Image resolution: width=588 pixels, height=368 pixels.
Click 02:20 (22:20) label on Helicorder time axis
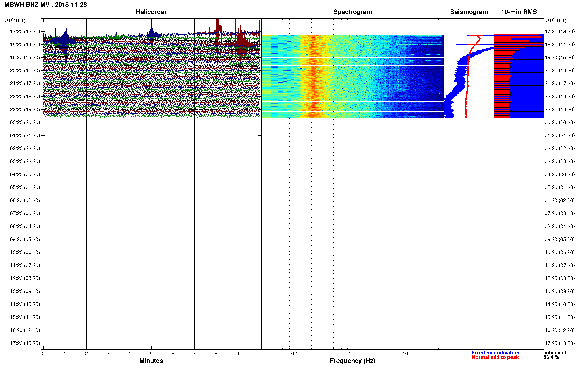(x=25, y=148)
